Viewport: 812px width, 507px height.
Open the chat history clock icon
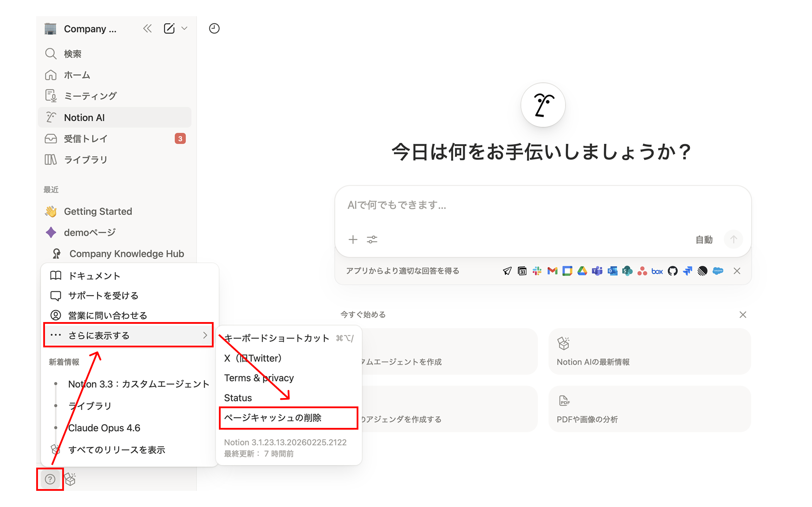click(214, 28)
